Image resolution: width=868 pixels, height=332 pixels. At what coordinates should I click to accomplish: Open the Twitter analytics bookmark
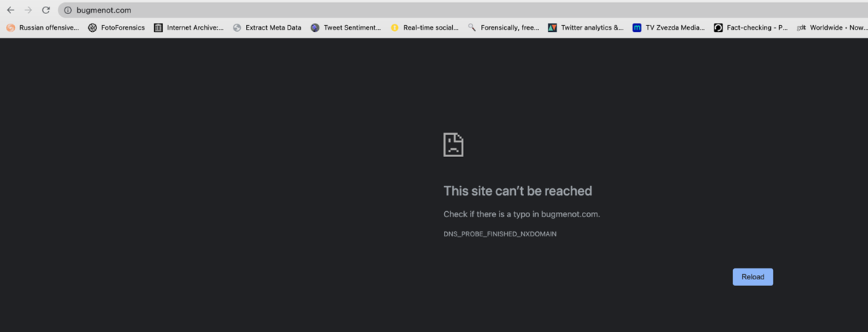586,27
